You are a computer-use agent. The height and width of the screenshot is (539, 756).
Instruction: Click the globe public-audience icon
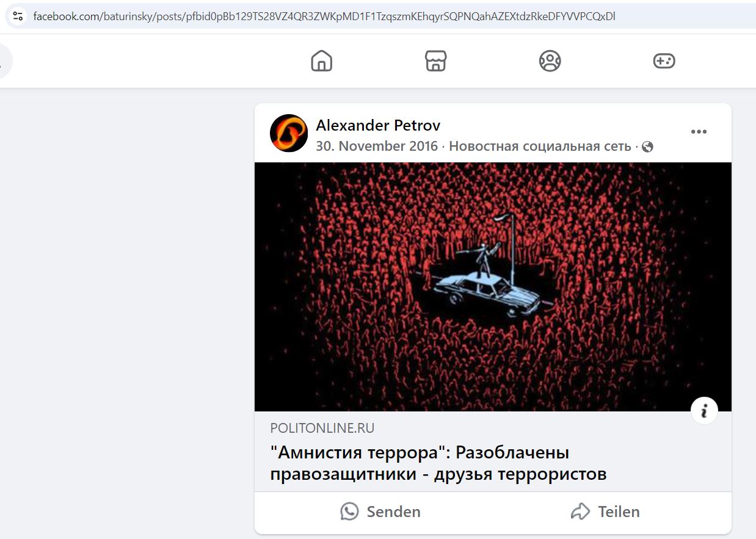pos(648,147)
